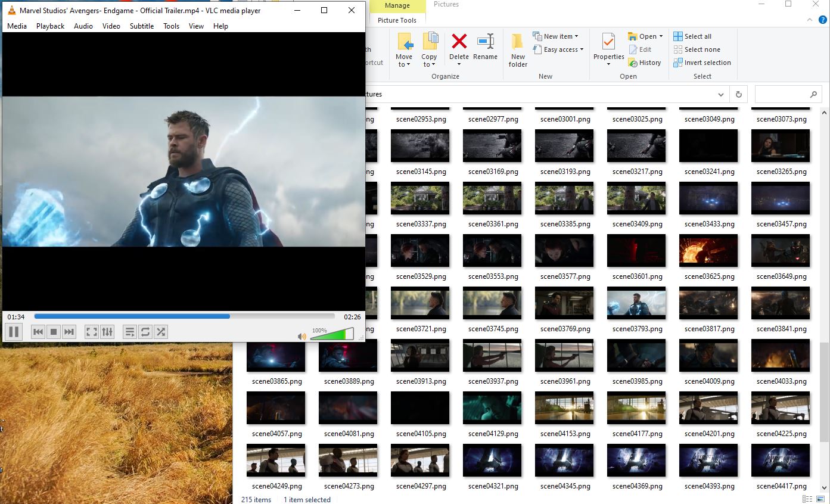
Task: Open the Help menu in VLC
Action: tap(220, 26)
